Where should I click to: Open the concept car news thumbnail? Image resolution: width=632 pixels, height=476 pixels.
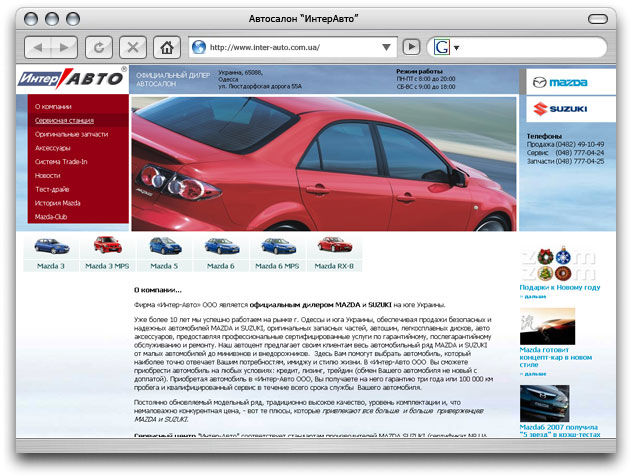(547, 326)
